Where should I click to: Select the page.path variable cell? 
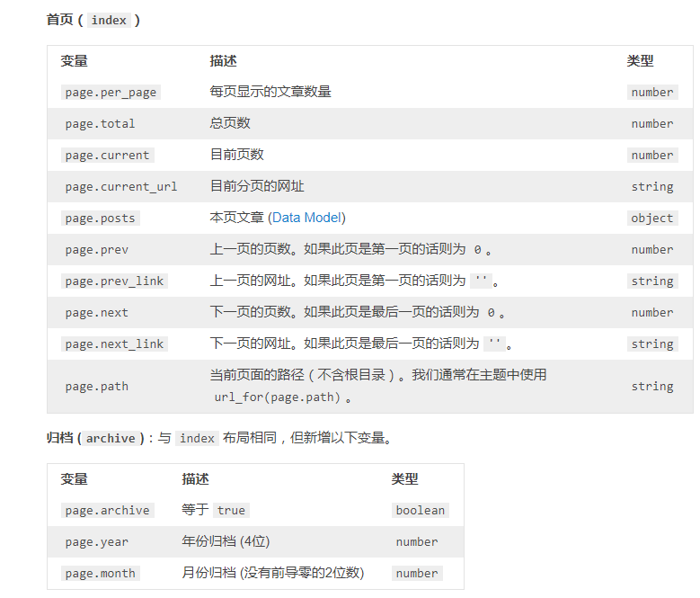tap(96, 387)
